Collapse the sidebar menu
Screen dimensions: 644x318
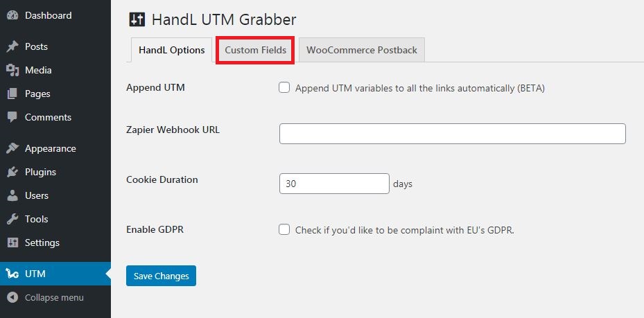(x=46, y=297)
